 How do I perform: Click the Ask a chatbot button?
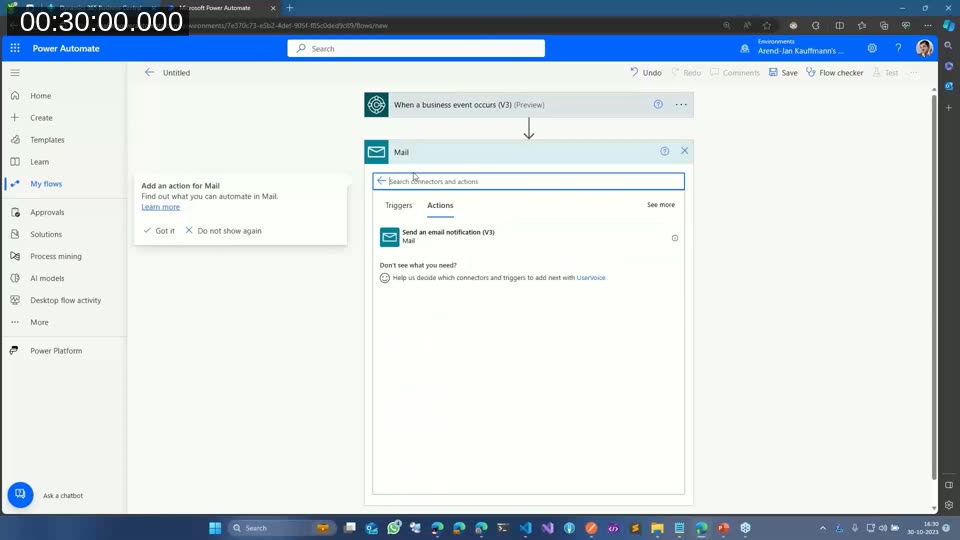click(x=20, y=495)
